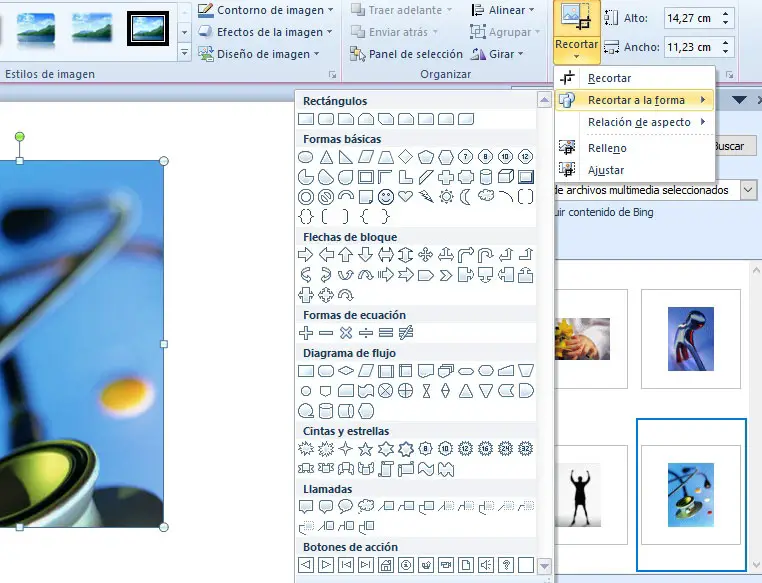This screenshot has width=762, height=583.
Task: Open Contorno de imagen dropdown
Action: (266, 10)
